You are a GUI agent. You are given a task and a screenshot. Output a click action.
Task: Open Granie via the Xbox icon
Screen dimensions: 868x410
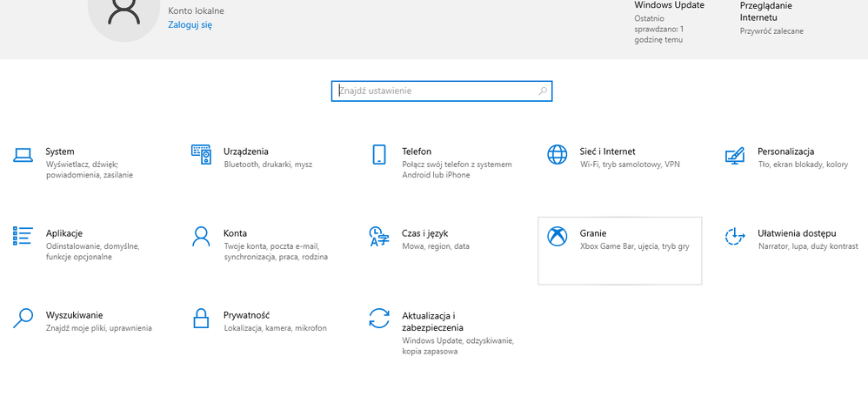557,237
